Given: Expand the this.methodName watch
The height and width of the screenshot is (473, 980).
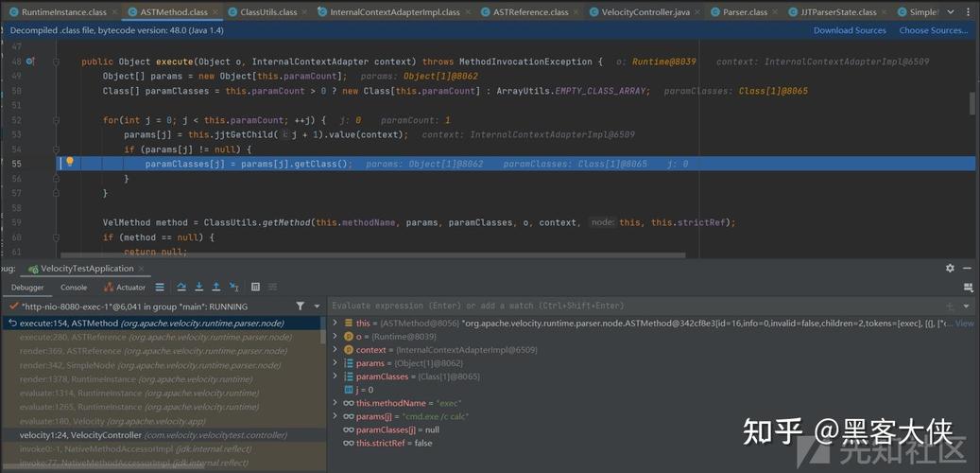Looking at the screenshot, I should [335, 403].
